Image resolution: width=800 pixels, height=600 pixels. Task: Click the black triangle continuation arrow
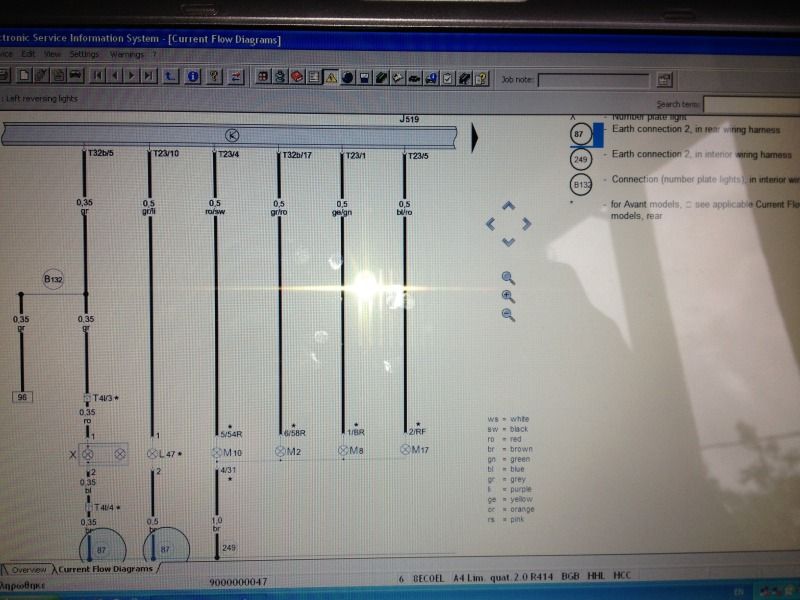[477, 134]
